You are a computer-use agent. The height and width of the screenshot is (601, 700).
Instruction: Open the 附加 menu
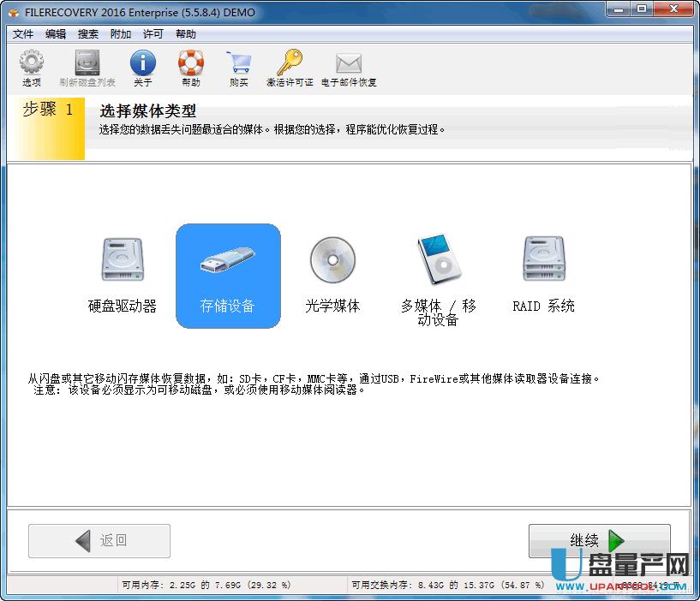(119, 34)
